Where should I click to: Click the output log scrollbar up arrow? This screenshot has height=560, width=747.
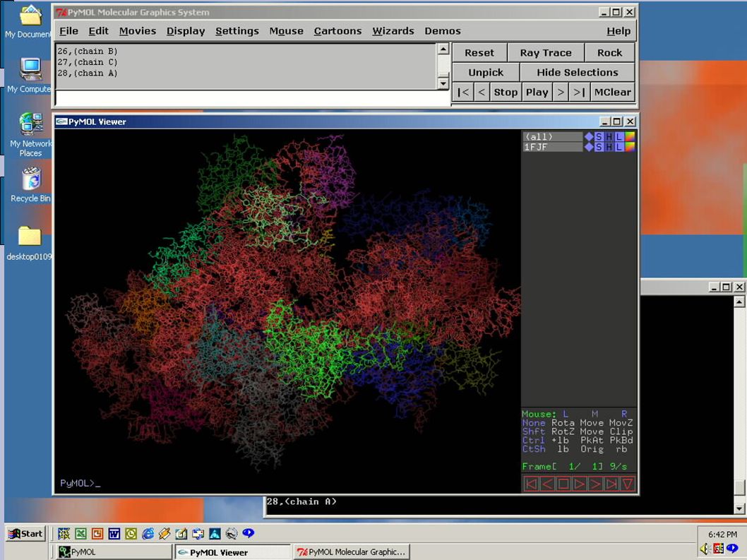pos(443,49)
